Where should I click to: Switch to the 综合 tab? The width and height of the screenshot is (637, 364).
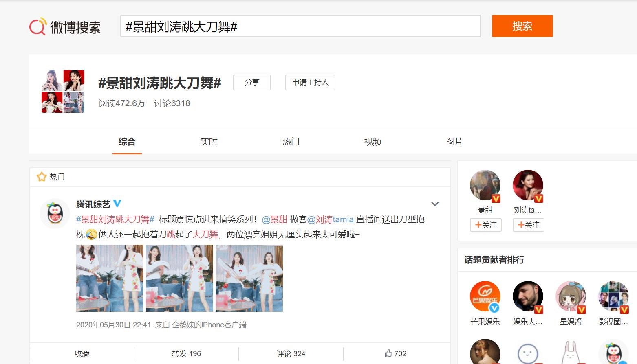127,142
